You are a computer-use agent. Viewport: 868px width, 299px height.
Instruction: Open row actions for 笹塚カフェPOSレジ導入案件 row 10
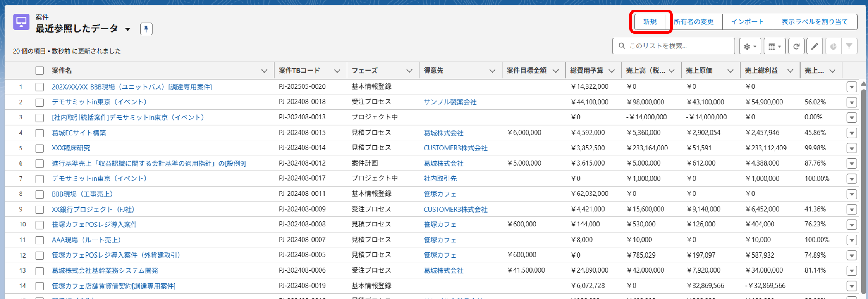851,225
